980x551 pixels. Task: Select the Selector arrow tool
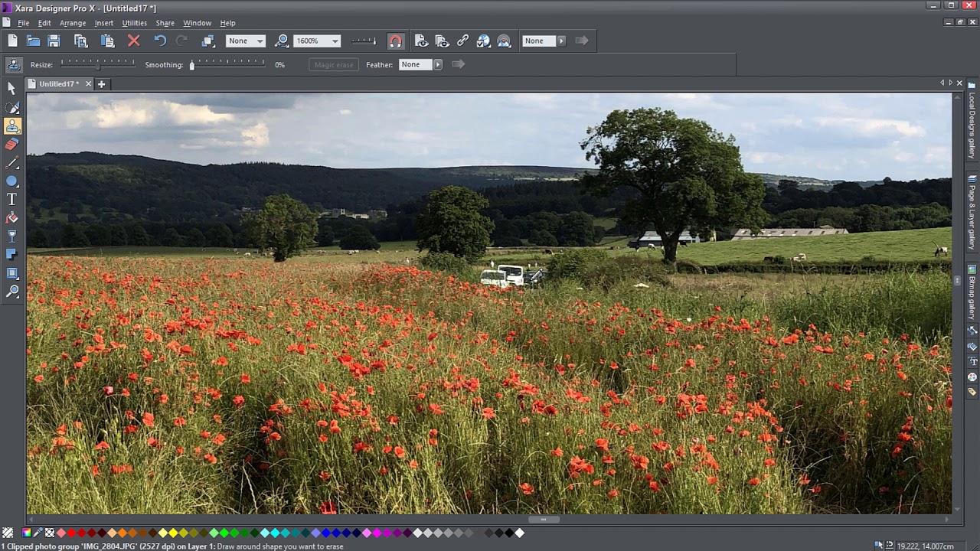coord(11,89)
